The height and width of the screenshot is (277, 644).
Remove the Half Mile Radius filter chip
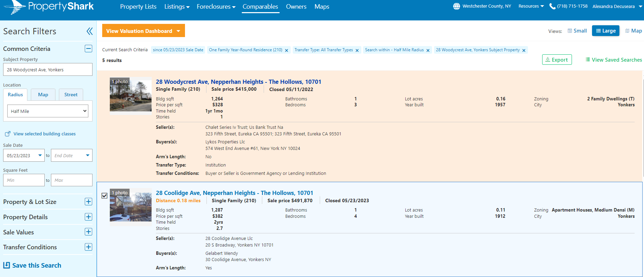pyautogui.click(x=428, y=51)
